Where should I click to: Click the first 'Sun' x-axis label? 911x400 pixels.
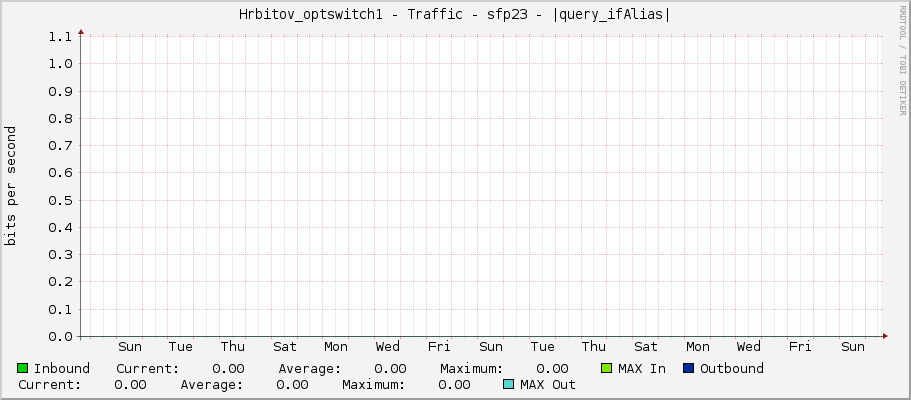tap(130, 347)
